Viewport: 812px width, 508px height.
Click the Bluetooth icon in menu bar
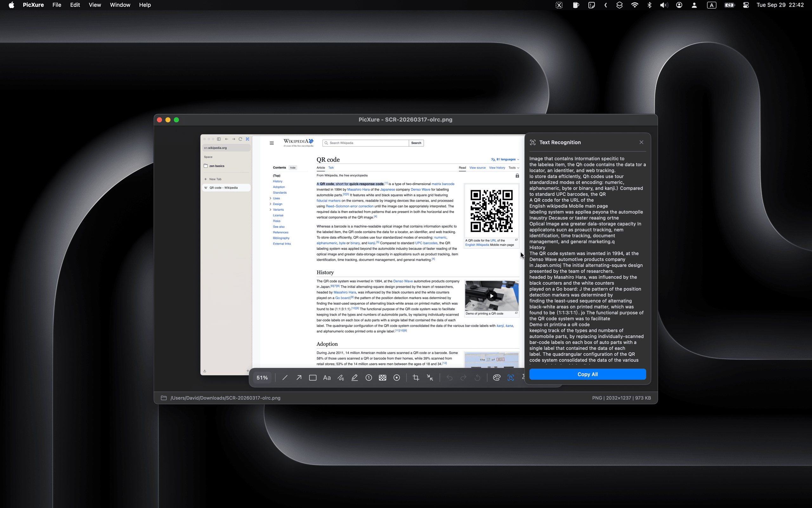click(649, 5)
